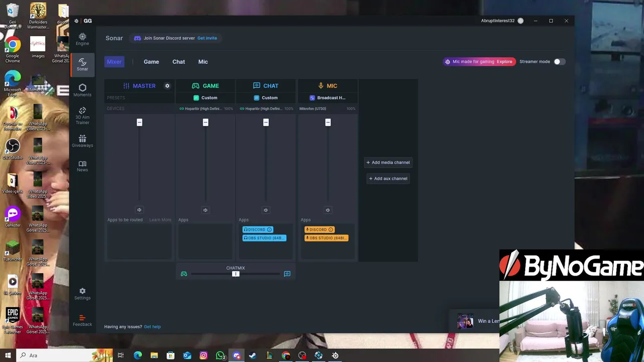This screenshot has height=362, width=644.
Task: Click the Discord logo in the Sonar header
Action: click(137, 38)
